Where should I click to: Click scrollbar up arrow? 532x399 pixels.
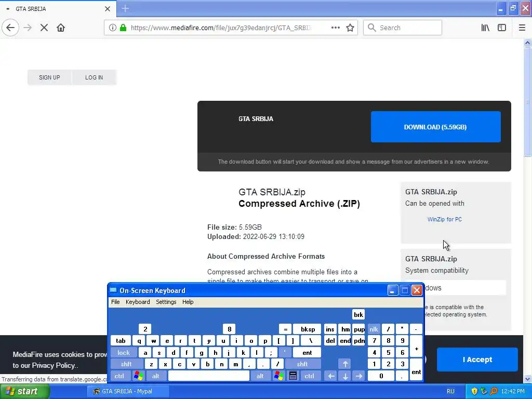[x=528, y=43]
